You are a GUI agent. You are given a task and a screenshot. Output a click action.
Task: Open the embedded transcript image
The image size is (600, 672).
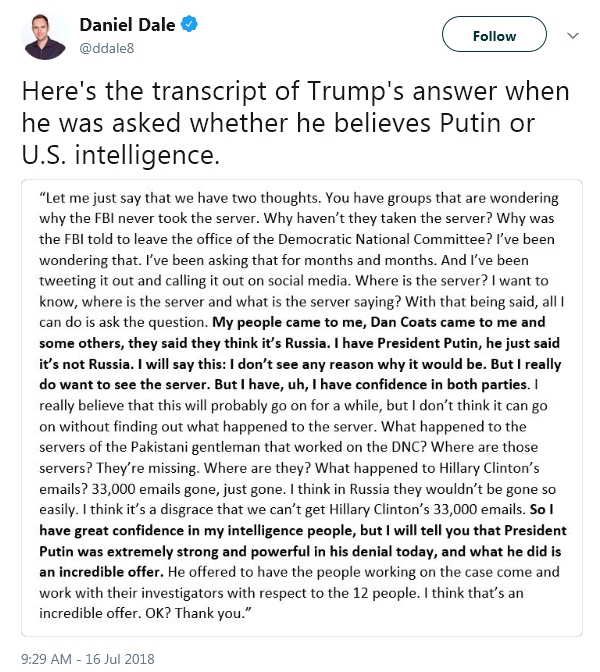302,408
